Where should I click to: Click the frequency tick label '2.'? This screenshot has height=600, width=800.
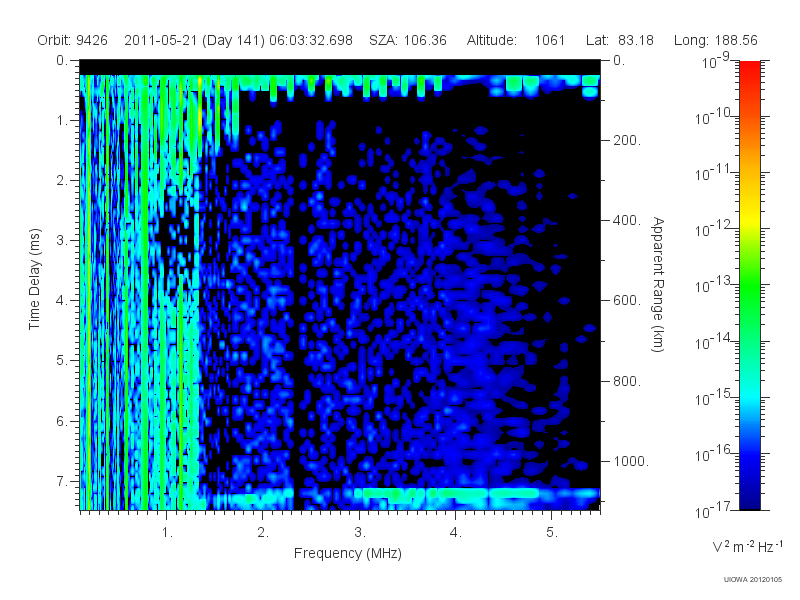(x=263, y=533)
